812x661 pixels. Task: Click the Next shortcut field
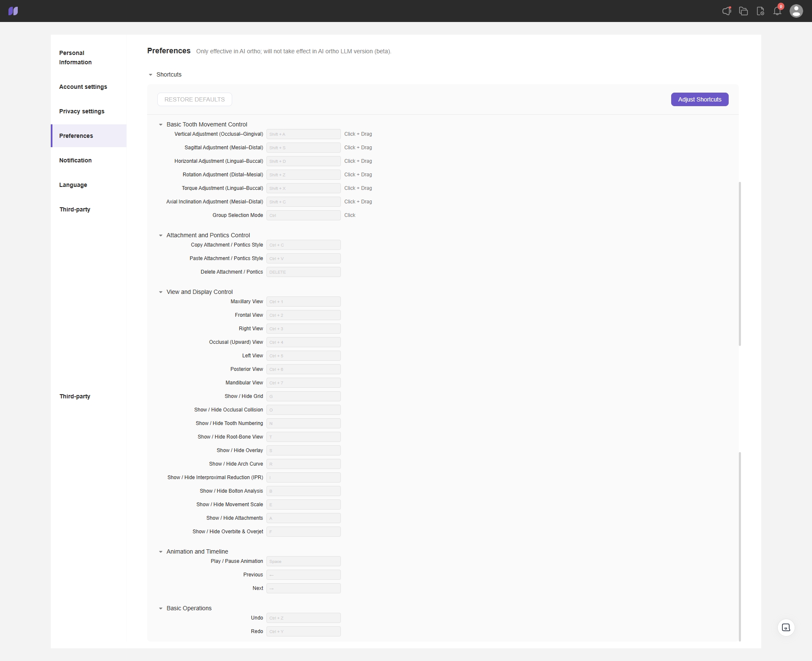(304, 588)
